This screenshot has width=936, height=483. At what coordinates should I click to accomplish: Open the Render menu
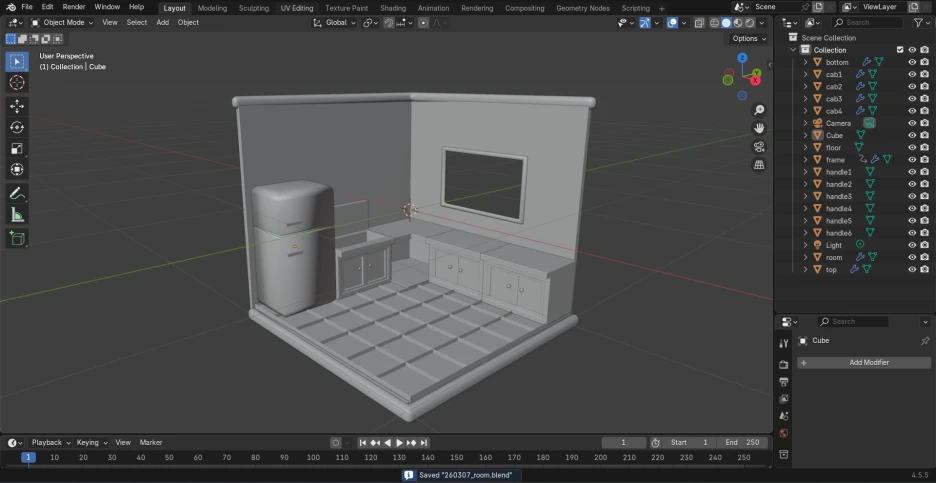tap(74, 7)
